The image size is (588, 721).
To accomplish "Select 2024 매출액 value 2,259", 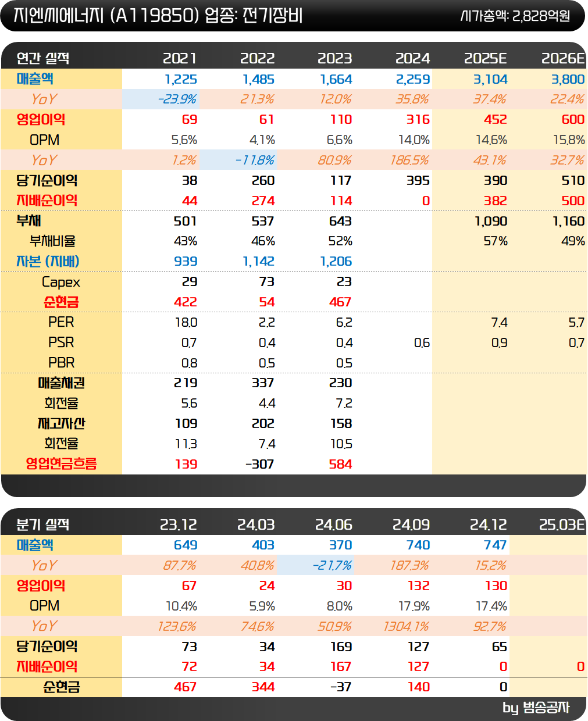I will click(413, 79).
